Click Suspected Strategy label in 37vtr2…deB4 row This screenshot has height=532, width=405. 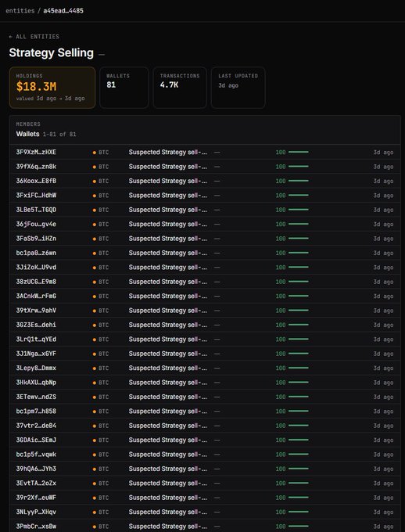click(167, 426)
